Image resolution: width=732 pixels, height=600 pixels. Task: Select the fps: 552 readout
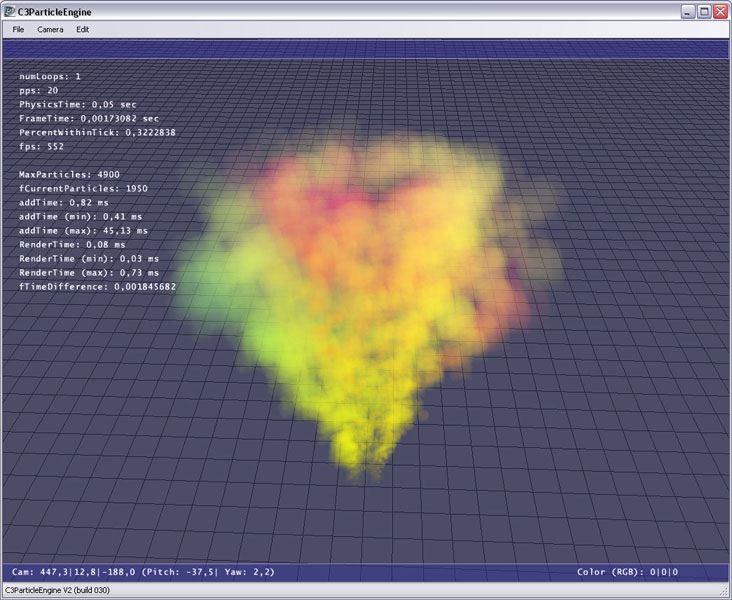point(41,146)
